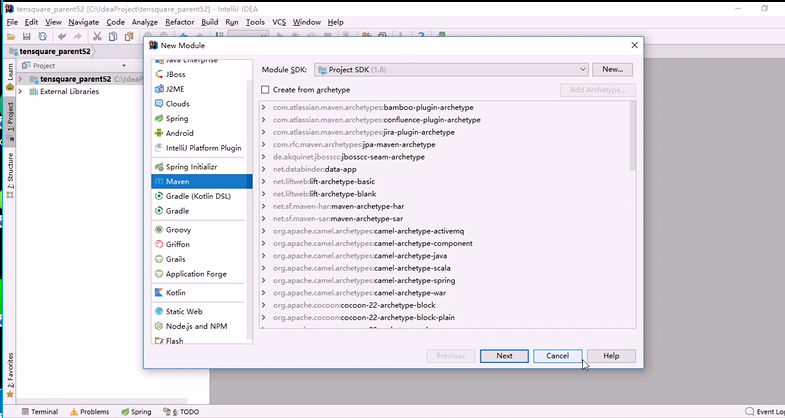Viewport: 785px width, 418px height.
Task: Click the Copy toolbar icon
Action: 113,37
